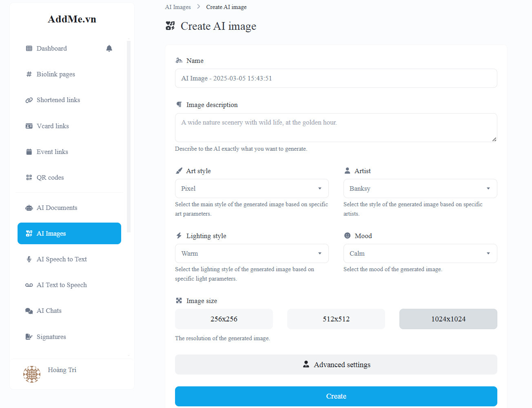Viewport: 532px width, 408px height.
Task: Open Biolink pages from the sidebar
Action: click(56, 74)
